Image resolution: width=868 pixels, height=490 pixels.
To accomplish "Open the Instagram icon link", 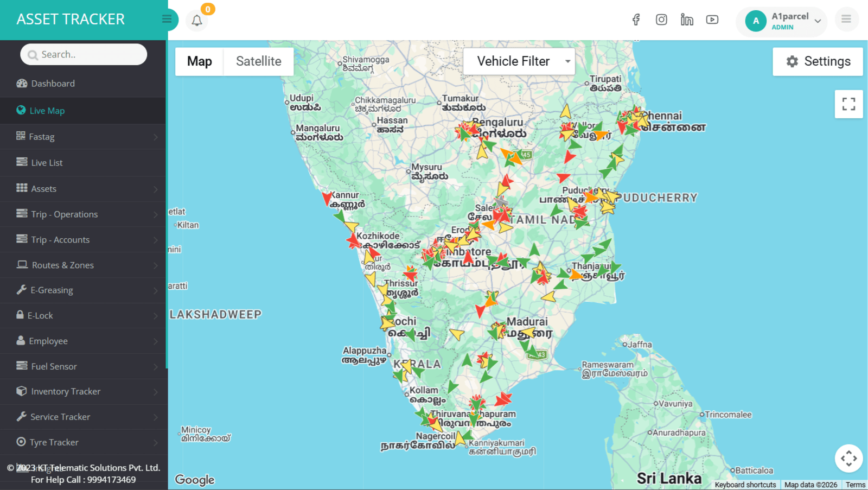I will click(661, 20).
